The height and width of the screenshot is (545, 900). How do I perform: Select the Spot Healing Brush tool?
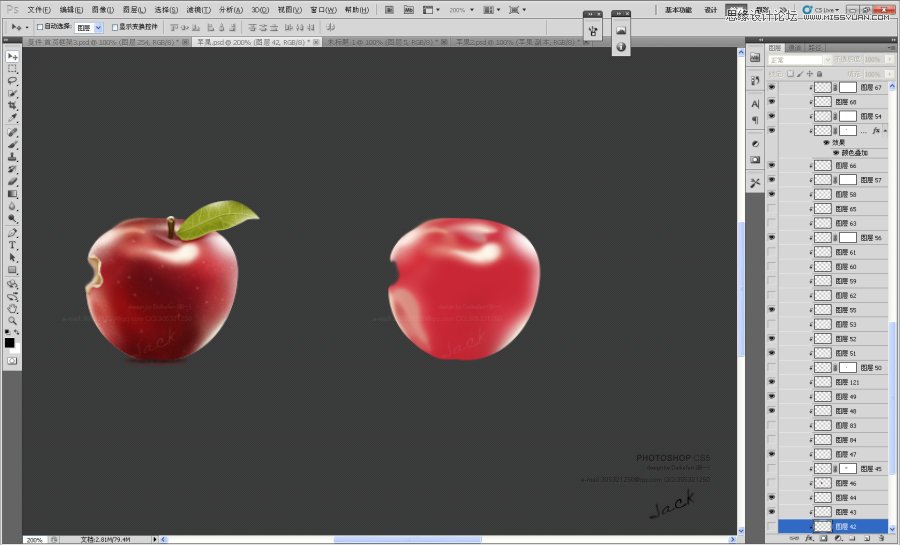point(12,133)
